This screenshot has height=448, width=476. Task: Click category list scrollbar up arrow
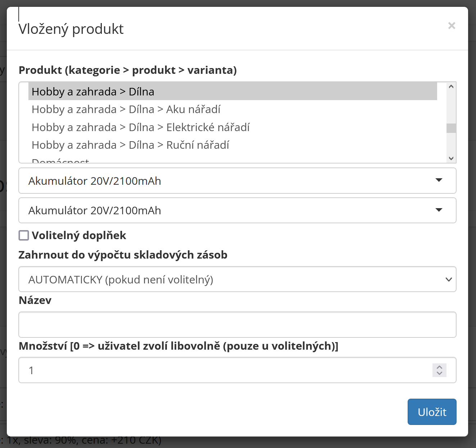(x=451, y=86)
